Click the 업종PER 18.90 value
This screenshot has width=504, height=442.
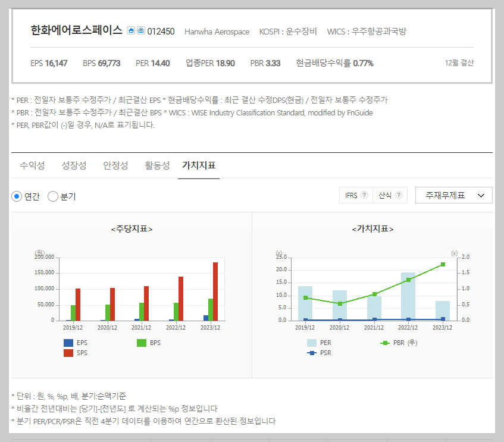[x=210, y=63]
